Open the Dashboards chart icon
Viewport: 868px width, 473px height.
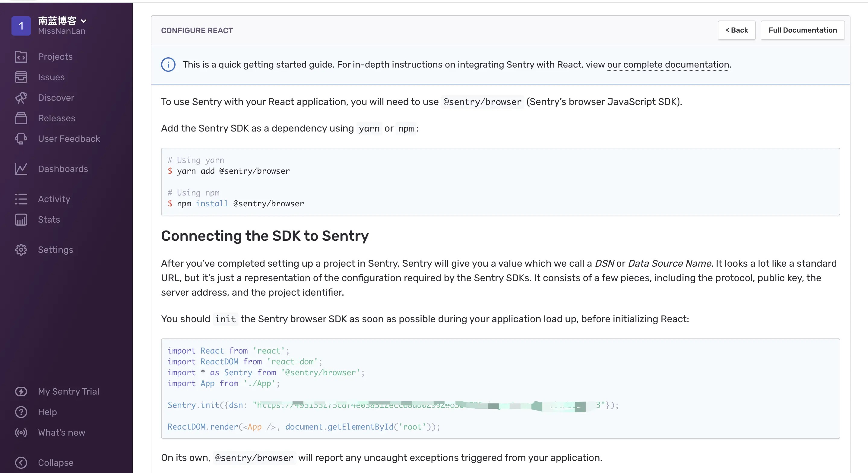pos(21,169)
